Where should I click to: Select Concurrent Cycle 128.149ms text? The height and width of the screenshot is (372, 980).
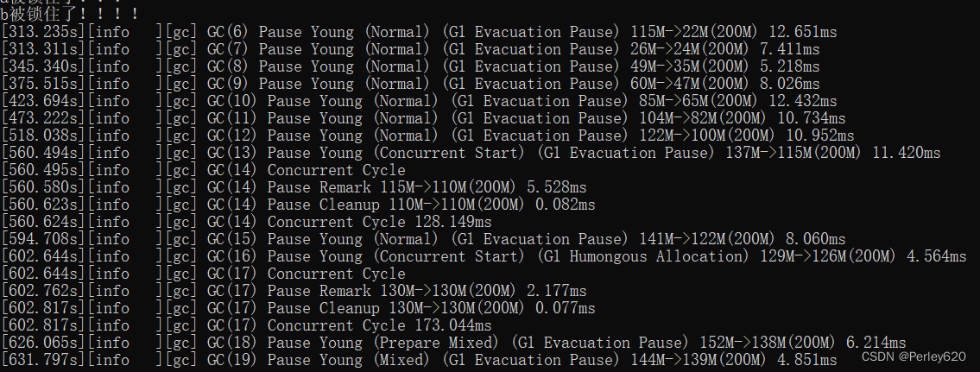tap(379, 222)
